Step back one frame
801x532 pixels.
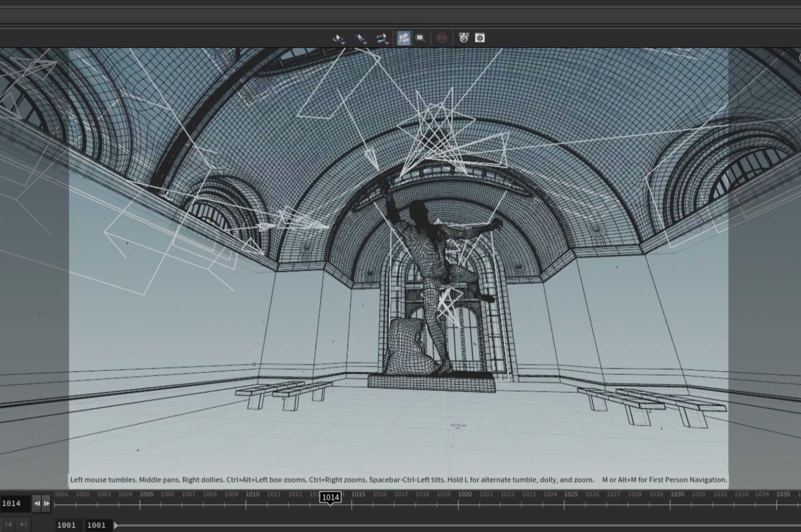[x=37, y=504]
